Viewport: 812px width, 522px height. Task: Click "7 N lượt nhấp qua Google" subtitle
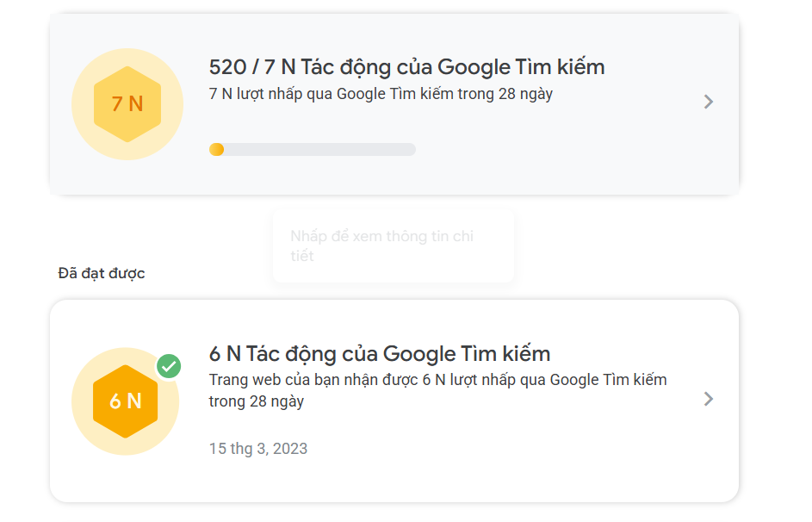click(381, 94)
